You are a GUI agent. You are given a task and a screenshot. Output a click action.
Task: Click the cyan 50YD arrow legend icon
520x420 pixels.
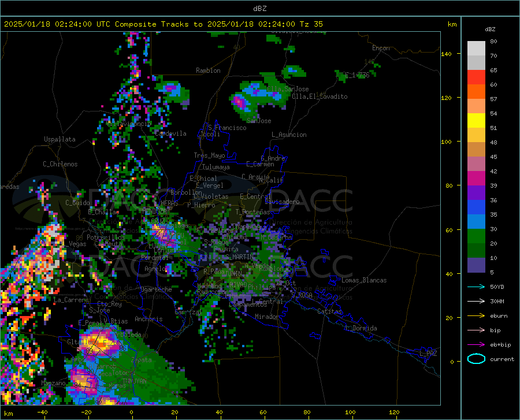476,287
